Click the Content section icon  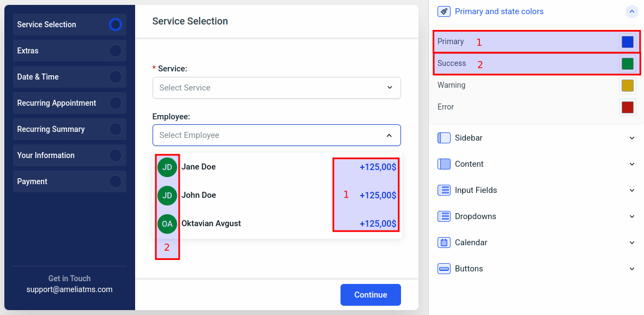pos(444,164)
